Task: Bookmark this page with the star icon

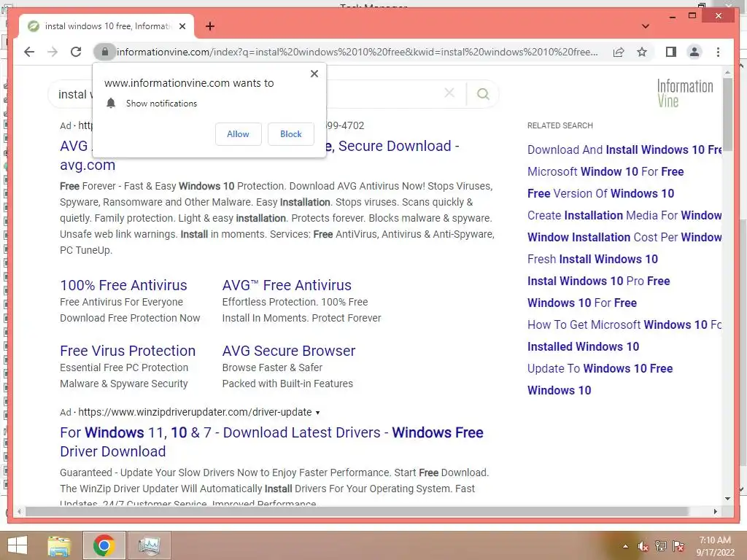Action: (x=642, y=52)
